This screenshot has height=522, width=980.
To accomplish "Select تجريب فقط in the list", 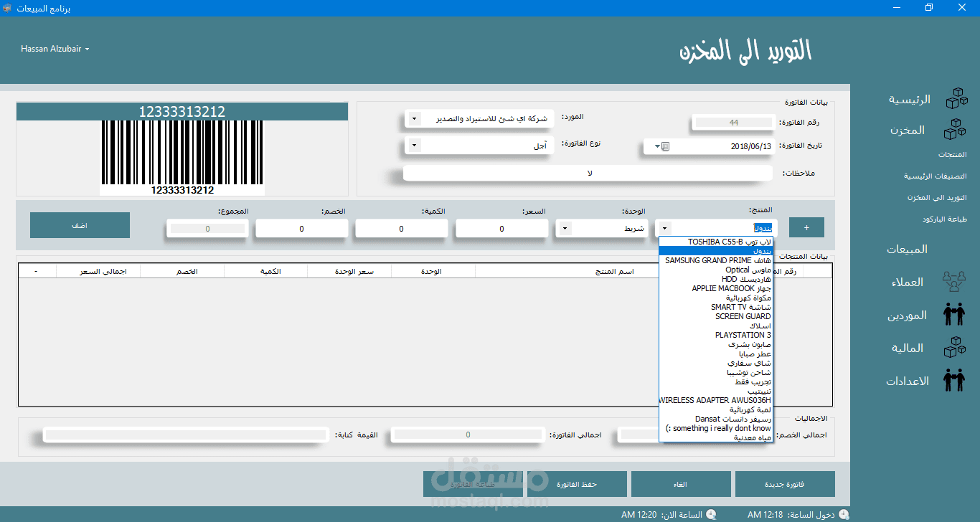I will (x=716, y=381).
